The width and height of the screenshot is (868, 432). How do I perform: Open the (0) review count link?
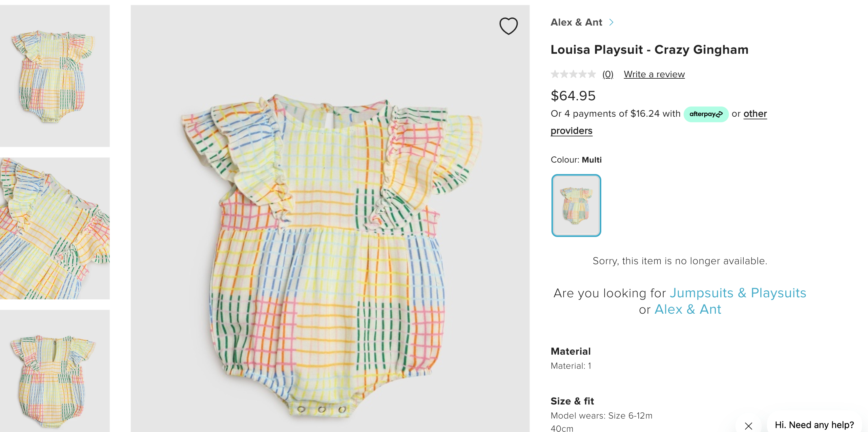pyautogui.click(x=608, y=74)
